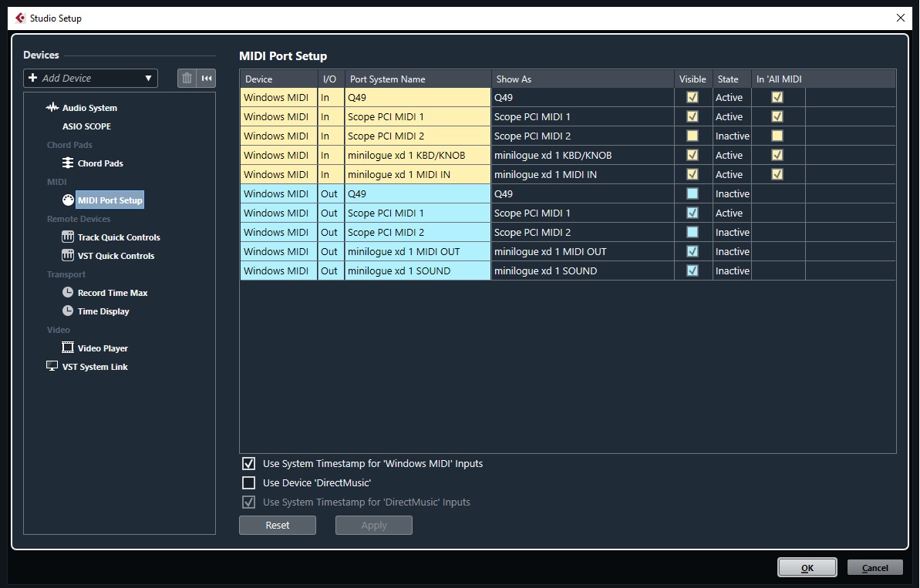Click Show As field minilogue xd 1 KBD/KNOB
The height and width of the screenshot is (588, 920).
(583, 156)
